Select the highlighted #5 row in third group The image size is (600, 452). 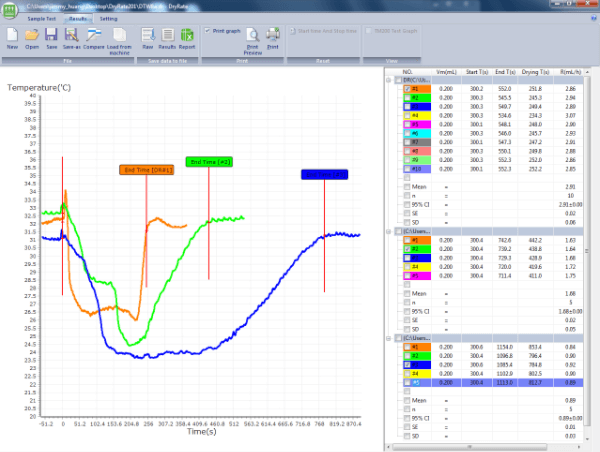pyautogui.click(x=493, y=383)
